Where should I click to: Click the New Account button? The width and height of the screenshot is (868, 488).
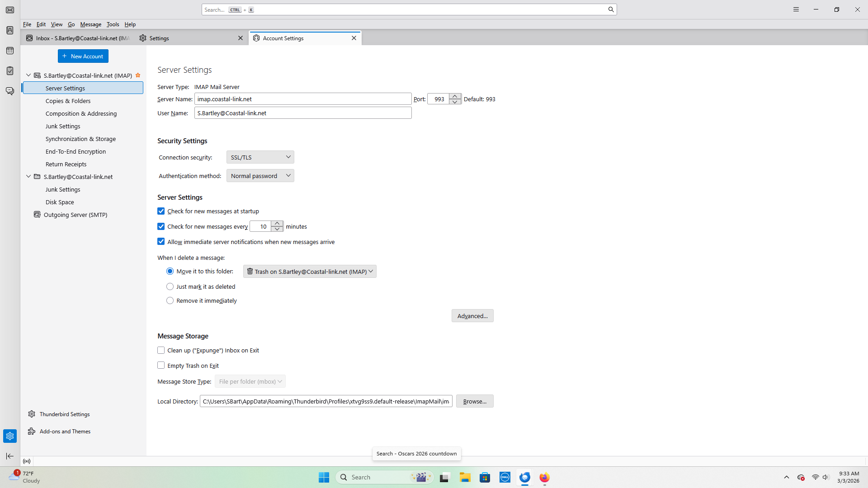(x=83, y=56)
